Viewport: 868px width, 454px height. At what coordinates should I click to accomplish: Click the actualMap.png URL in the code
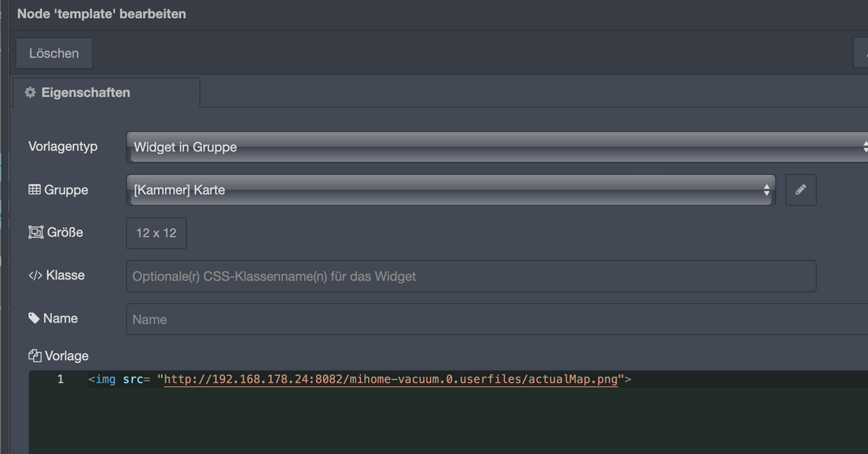click(391, 379)
